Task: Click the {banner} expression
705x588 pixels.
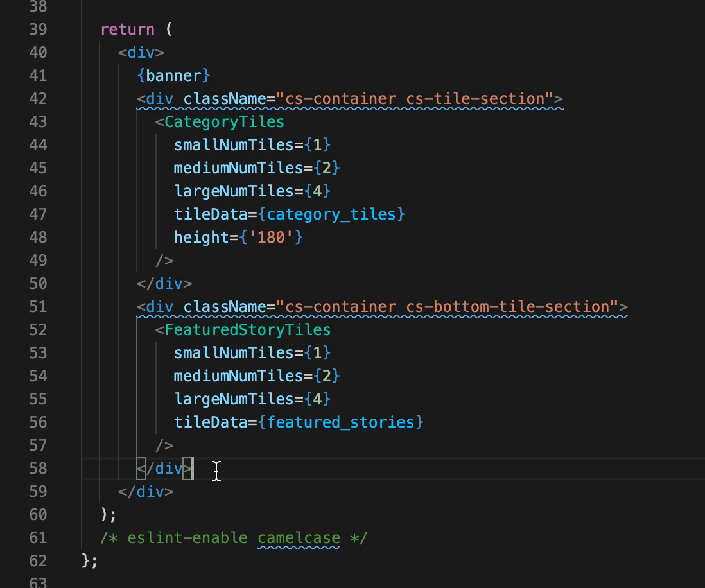Action: click(173, 76)
